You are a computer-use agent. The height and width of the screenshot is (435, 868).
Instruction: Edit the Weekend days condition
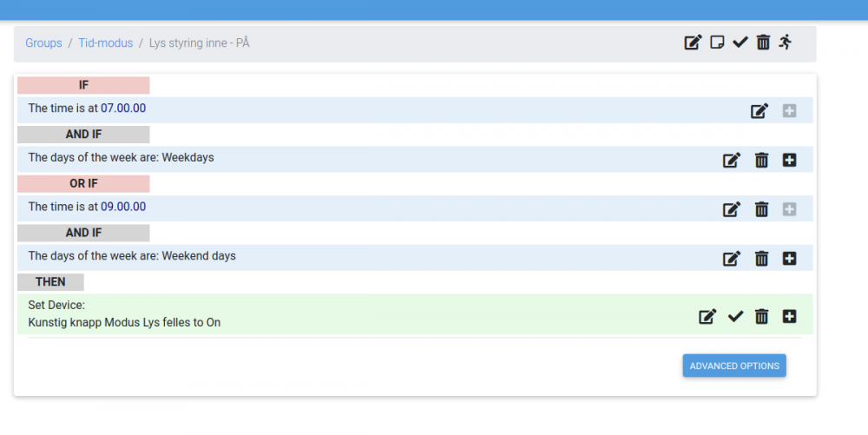point(732,259)
